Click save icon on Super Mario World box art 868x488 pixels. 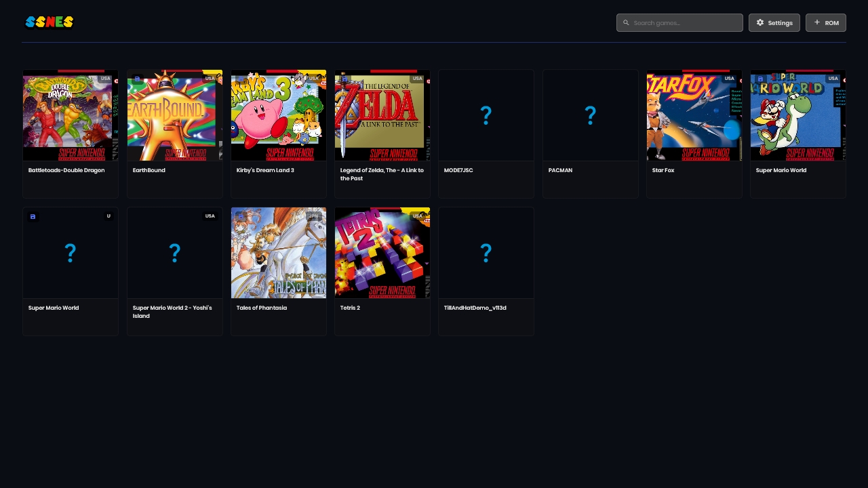[x=760, y=79]
